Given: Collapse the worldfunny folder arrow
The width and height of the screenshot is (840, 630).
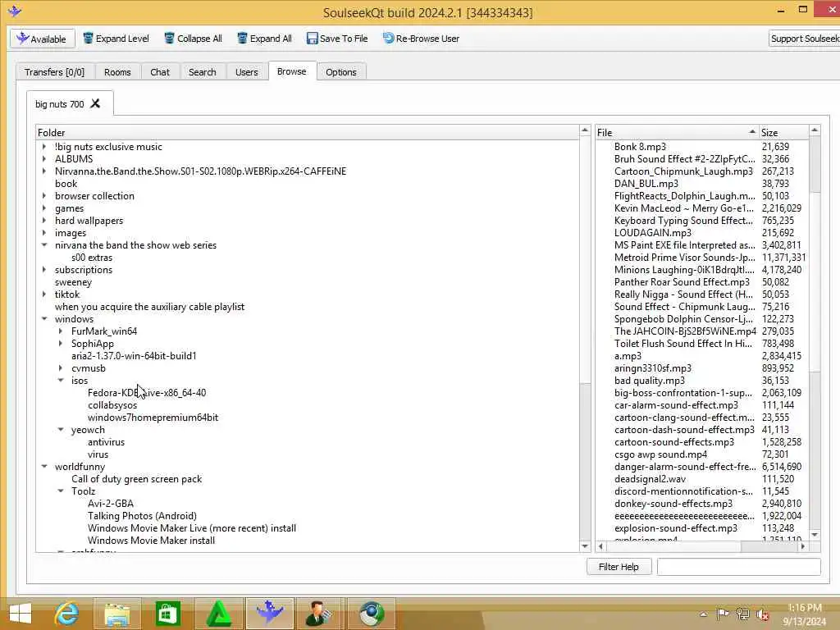Looking at the screenshot, I should (x=44, y=467).
